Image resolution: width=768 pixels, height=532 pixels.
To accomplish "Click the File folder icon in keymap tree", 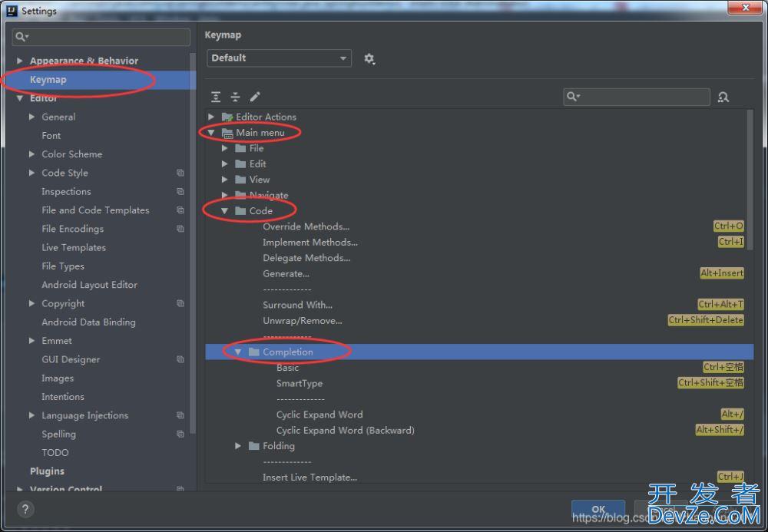I will pyautogui.click(x=240, y=148).
